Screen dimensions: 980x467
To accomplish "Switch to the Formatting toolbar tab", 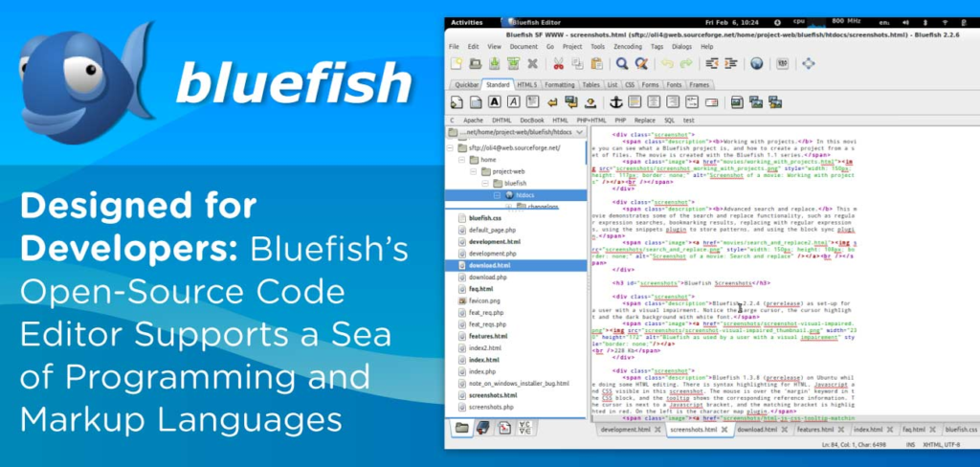I will 560,84.
